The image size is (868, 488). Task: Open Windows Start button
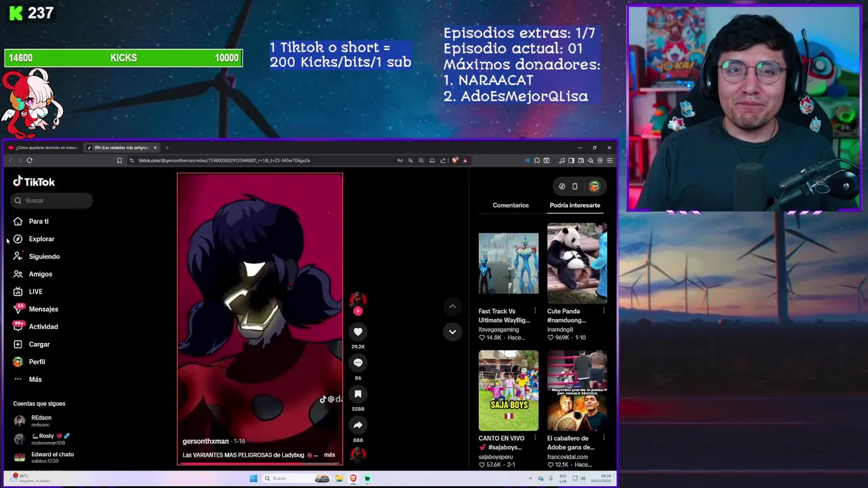click(253, 479)
